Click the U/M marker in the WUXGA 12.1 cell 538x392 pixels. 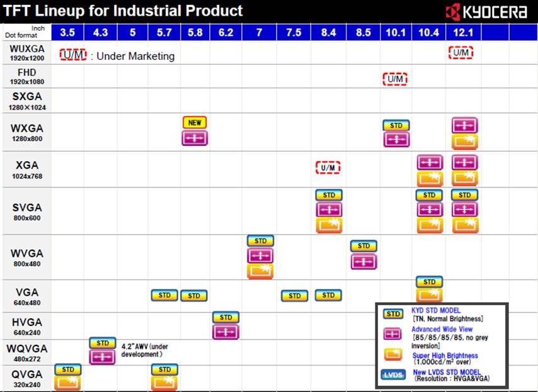(461, 52)
